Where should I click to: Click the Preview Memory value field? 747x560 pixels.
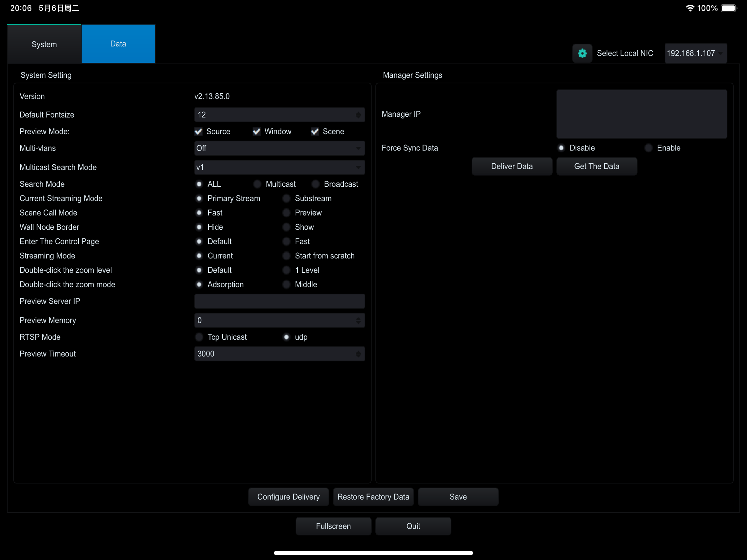pos(279,320)
